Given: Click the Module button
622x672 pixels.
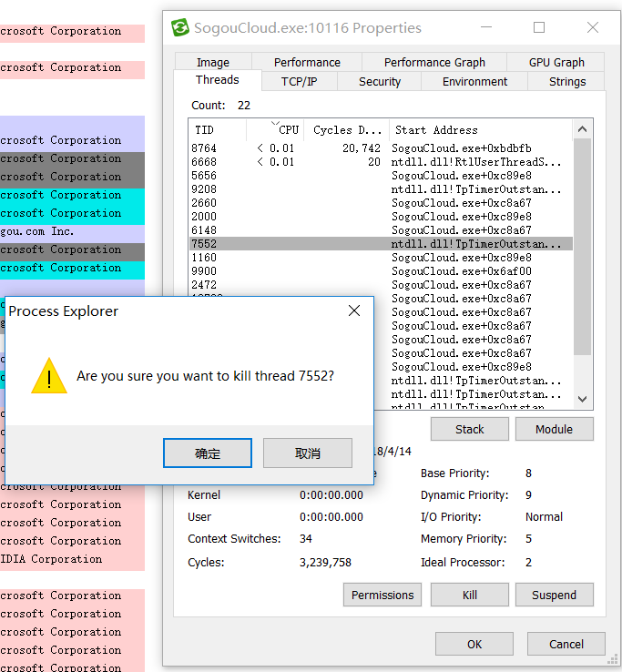Looking at the screenshot, I should 555,429.
